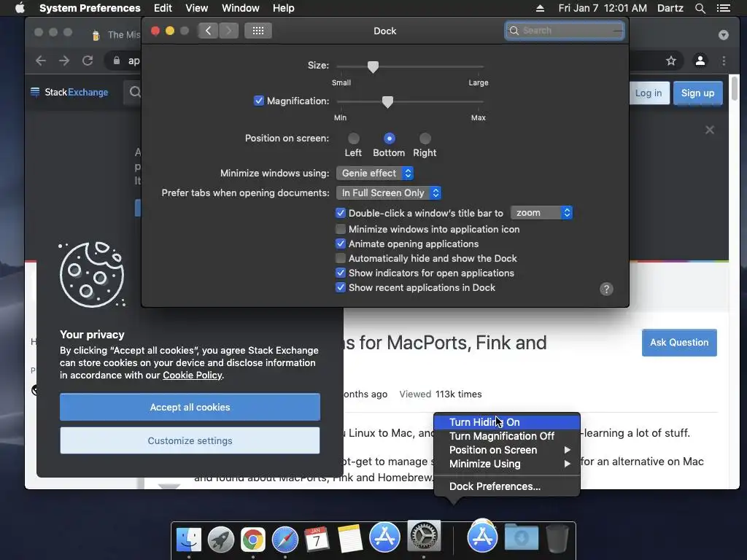The width and height of the screenshot is (747, 560).
Task: Click Sign up button
Action: (x=697, y=93)
